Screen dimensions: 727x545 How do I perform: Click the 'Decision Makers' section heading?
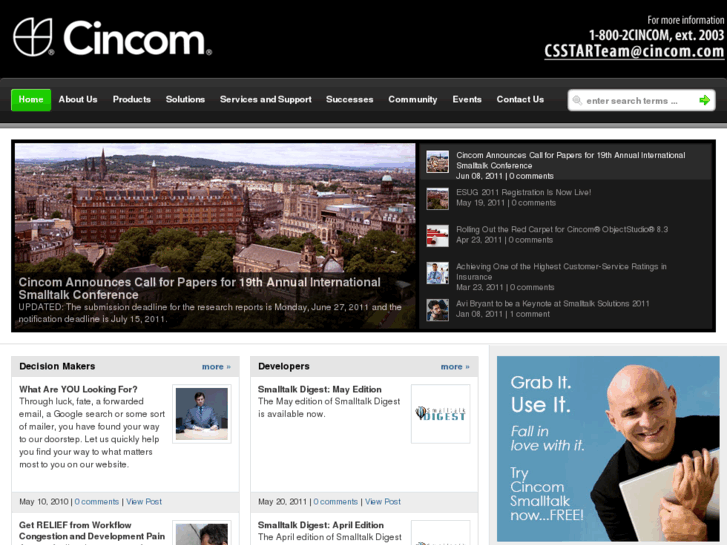tap(57, 366)
